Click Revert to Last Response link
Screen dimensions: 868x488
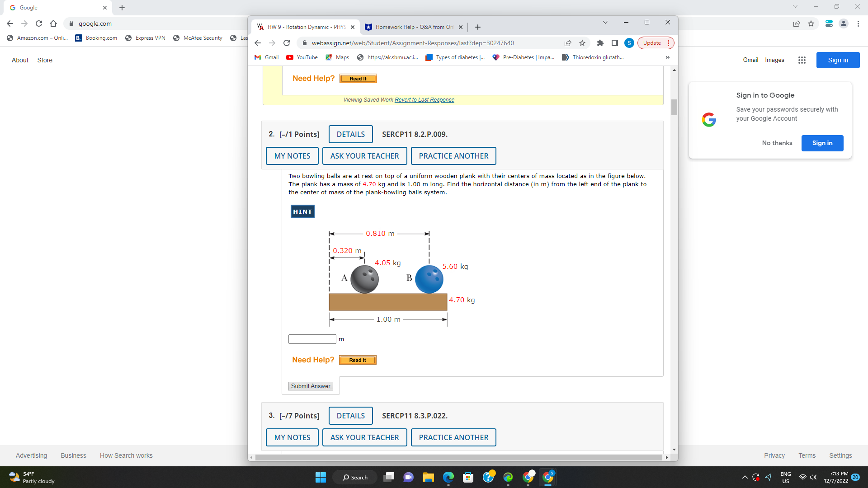click(x=424, y=99)
